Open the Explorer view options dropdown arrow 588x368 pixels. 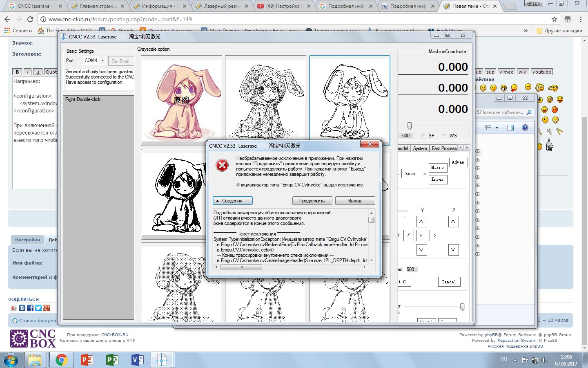coord(497,128)
